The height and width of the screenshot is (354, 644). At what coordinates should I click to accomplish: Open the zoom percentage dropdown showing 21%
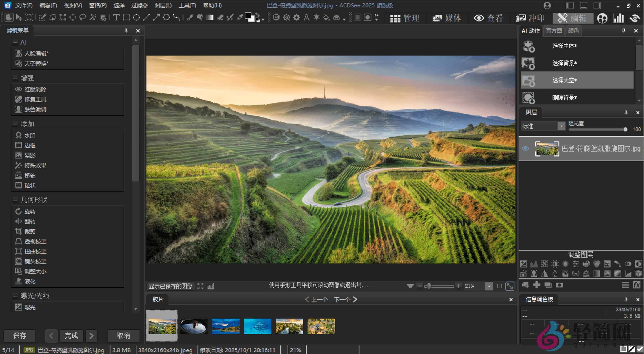(x=489, y=286)
